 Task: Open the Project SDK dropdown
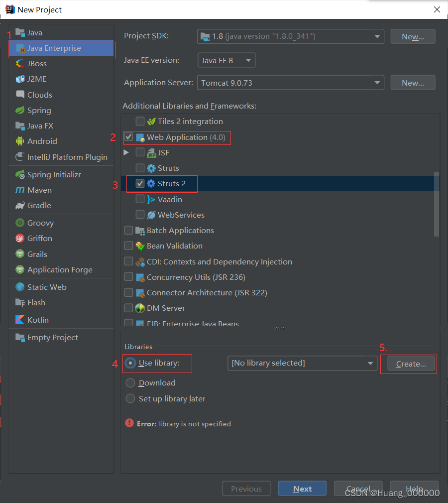click(x=291, y=36)
